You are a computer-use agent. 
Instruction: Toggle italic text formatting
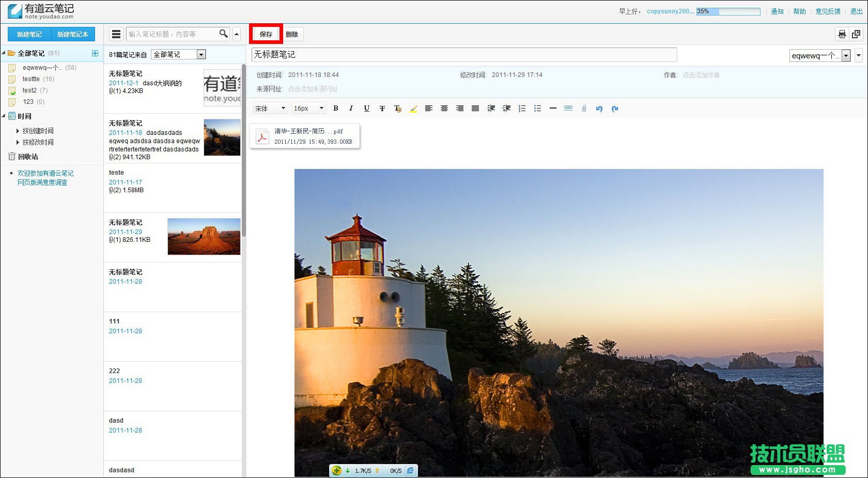point(351,109)
